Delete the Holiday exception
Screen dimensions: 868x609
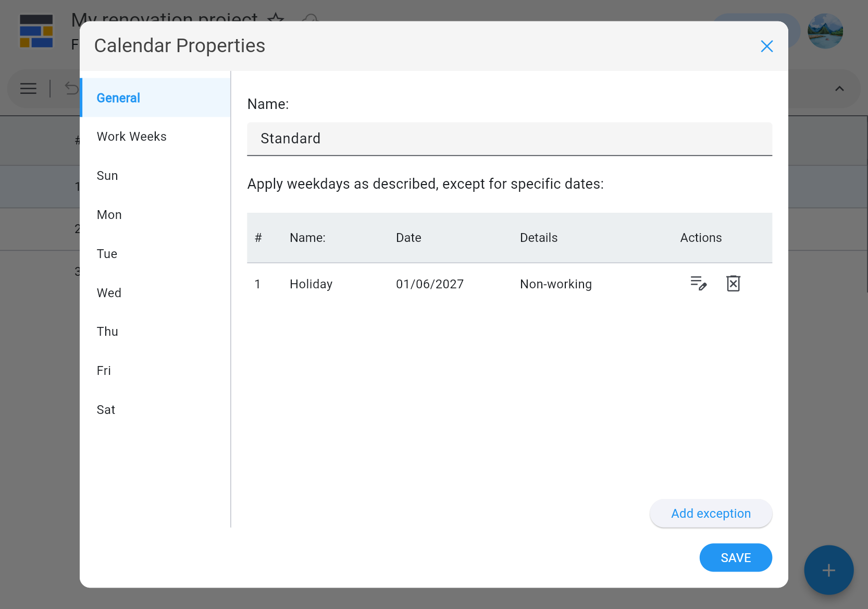[x=733, y=284]
